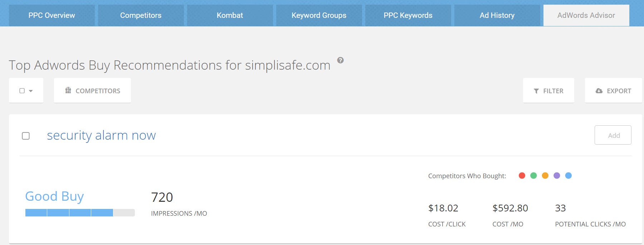Add the security alarm now keyword
The height and width of the screenshot is (245, 644).
613,135
